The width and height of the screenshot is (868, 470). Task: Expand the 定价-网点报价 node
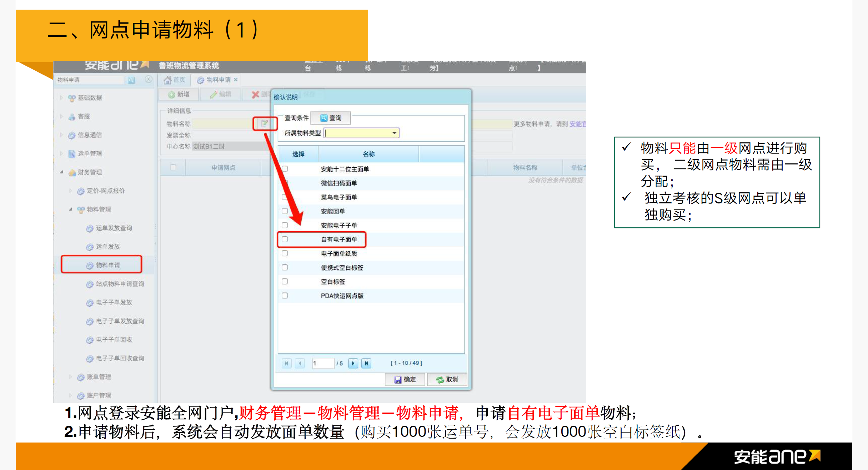pos(71,191)
